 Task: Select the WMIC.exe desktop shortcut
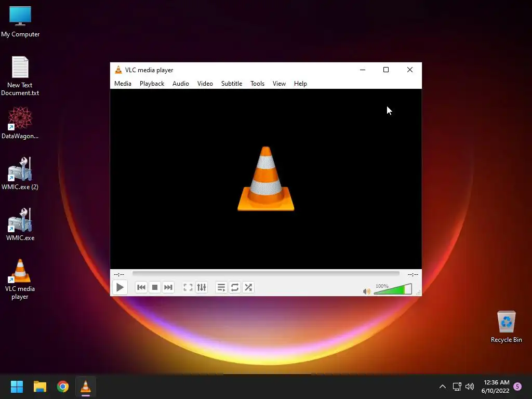coord(20,224)
